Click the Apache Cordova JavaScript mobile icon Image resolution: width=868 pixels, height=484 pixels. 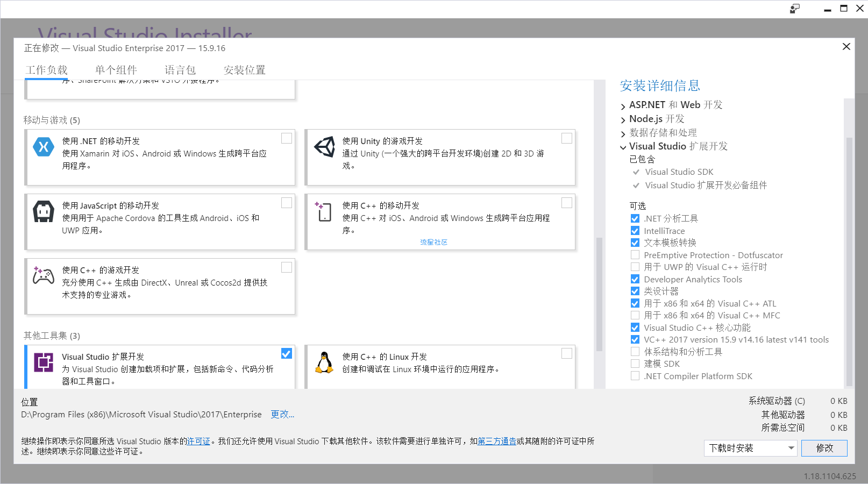coord(44,211)
